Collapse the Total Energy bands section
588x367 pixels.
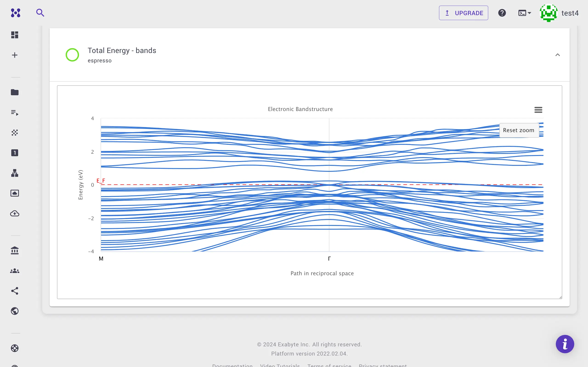tap(557, 55)
